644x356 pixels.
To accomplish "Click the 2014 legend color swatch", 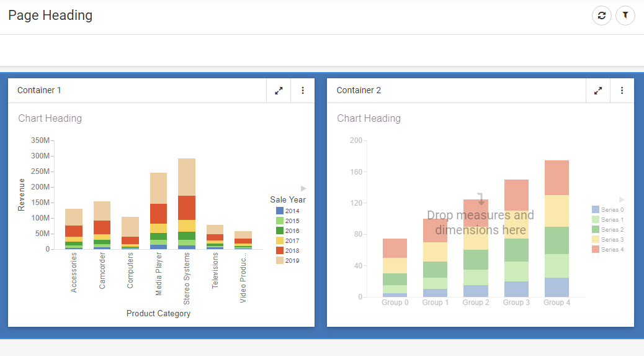I will pos(280,211).
